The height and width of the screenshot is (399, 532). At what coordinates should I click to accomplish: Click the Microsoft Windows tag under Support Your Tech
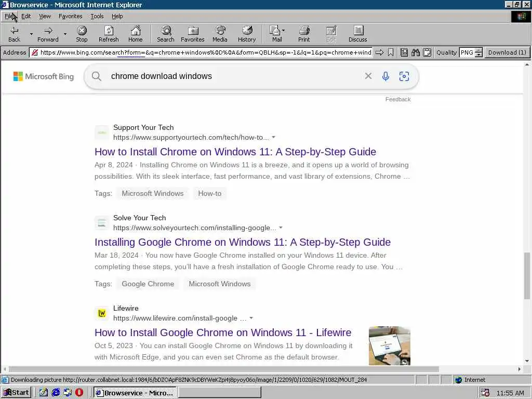point(153,193)
